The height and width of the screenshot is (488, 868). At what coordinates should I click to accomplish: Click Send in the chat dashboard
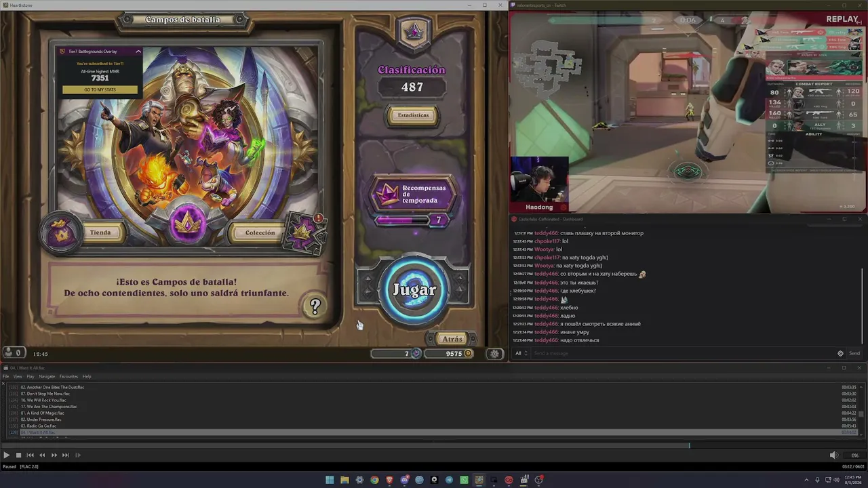pos(854,353)
